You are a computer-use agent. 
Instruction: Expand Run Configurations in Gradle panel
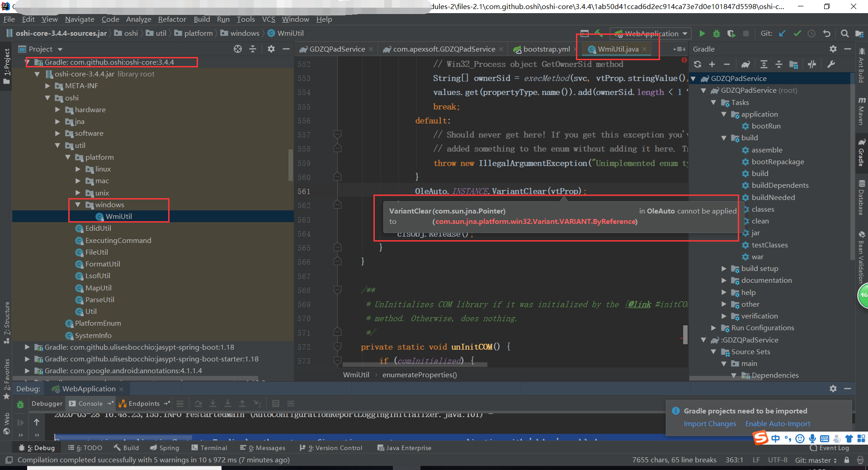click(x=714, y=328)
